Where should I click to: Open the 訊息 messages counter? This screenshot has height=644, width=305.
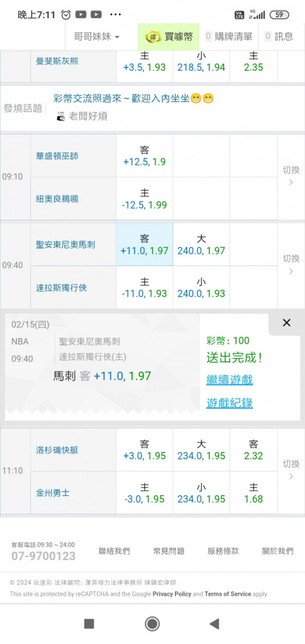point(279,37)
